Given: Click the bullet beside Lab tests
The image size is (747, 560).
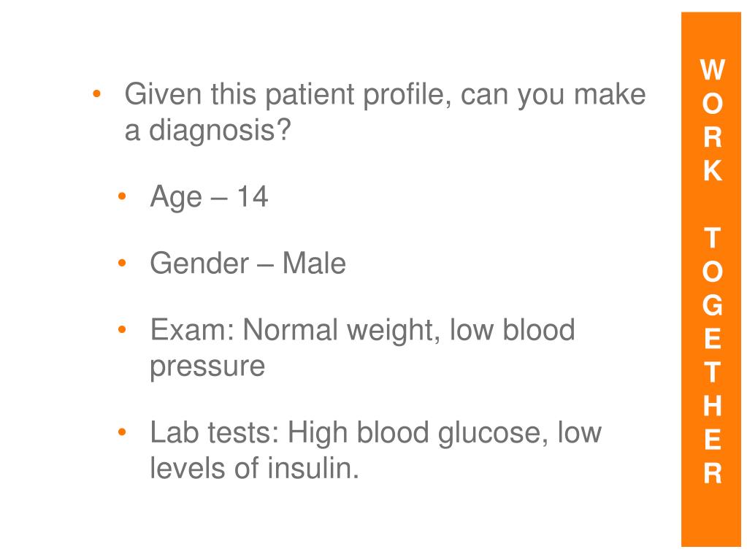Looking at the screenshot, I should coord(122,432).
